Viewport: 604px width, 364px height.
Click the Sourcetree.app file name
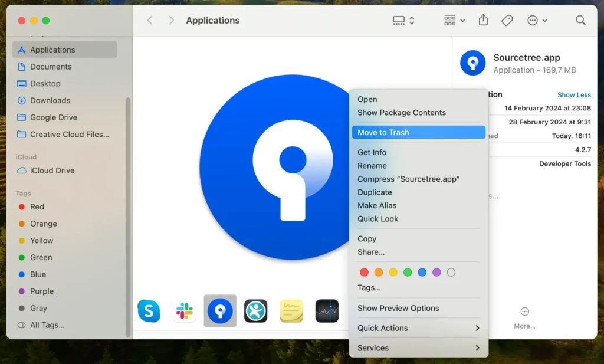click(527, 58)
